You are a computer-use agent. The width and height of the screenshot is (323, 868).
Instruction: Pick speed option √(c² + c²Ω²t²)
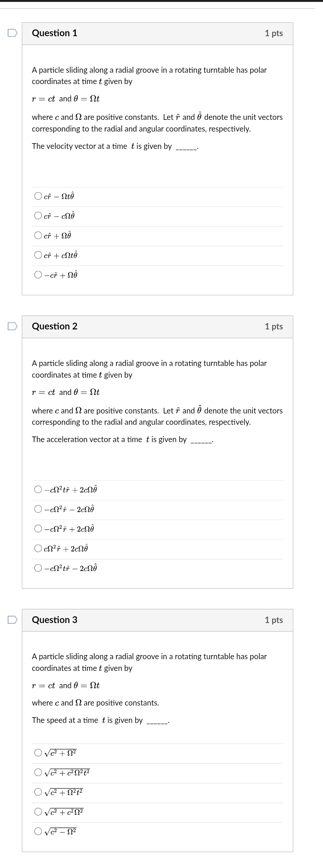(38, 772)
